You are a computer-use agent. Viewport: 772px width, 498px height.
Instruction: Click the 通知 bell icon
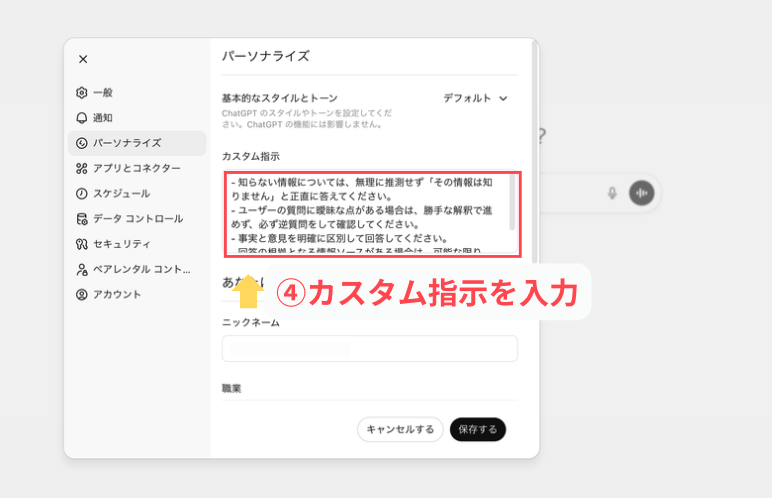[x=82, y=118]
